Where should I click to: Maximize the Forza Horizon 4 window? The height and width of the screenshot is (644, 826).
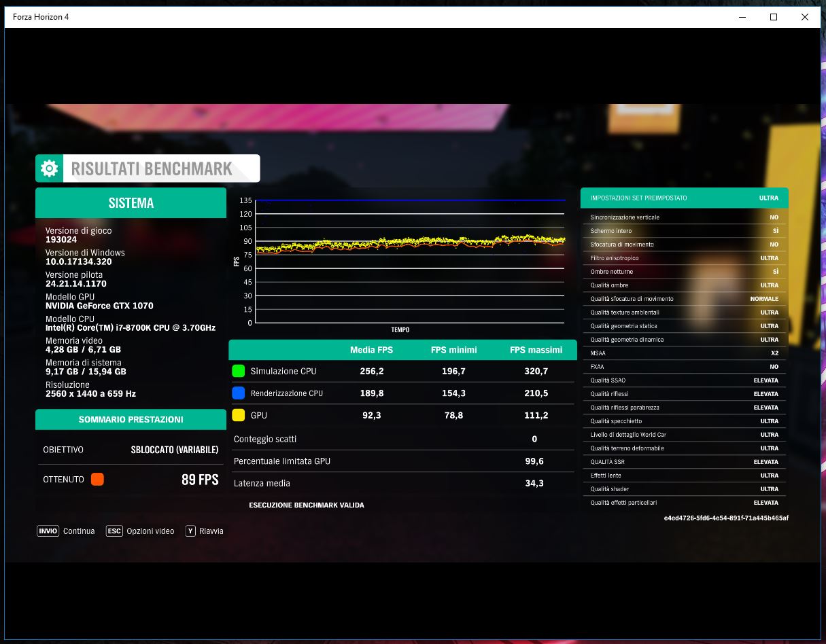click(x=774, y=17)
